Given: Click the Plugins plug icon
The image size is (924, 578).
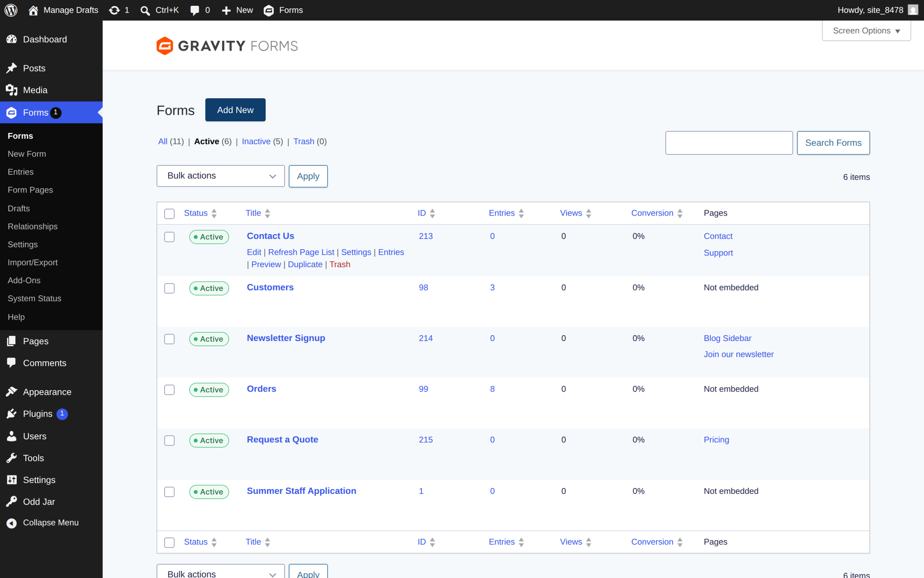Looking at the screenshot, I should (x=12, y=414).
